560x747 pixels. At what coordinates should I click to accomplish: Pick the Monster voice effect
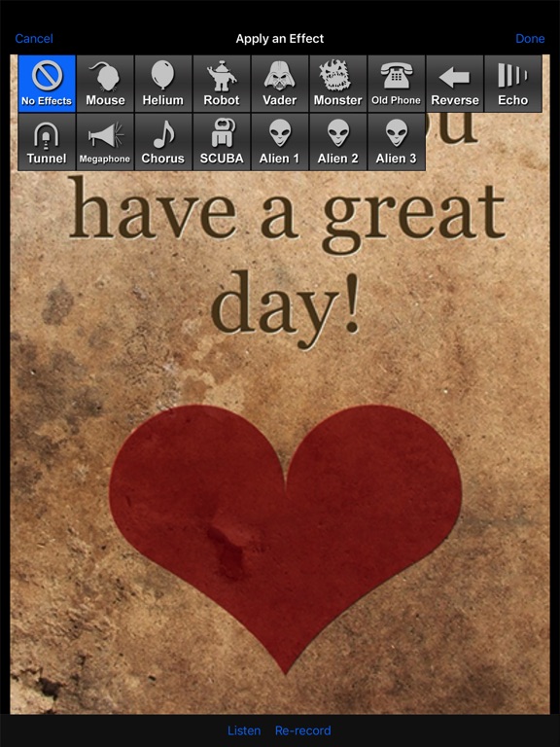pyautogui.click(x=338, y=84)
